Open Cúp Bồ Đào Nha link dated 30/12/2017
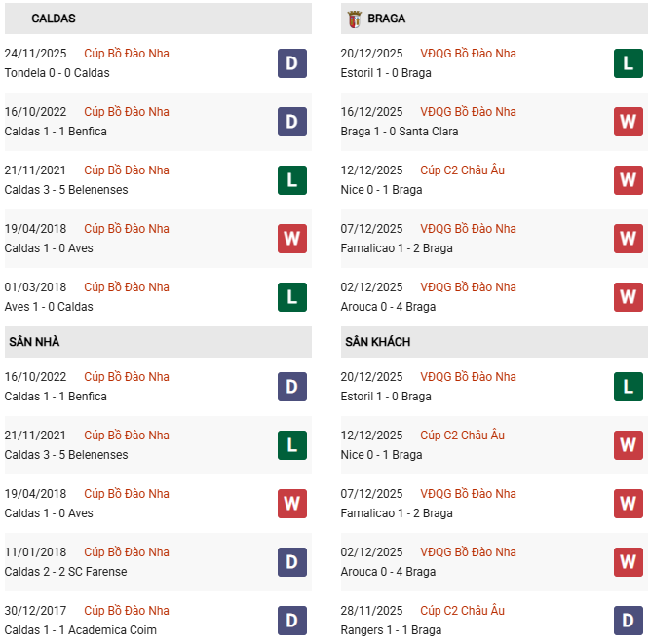This screenshot has width=649, height=644. [x=127, y=611]
